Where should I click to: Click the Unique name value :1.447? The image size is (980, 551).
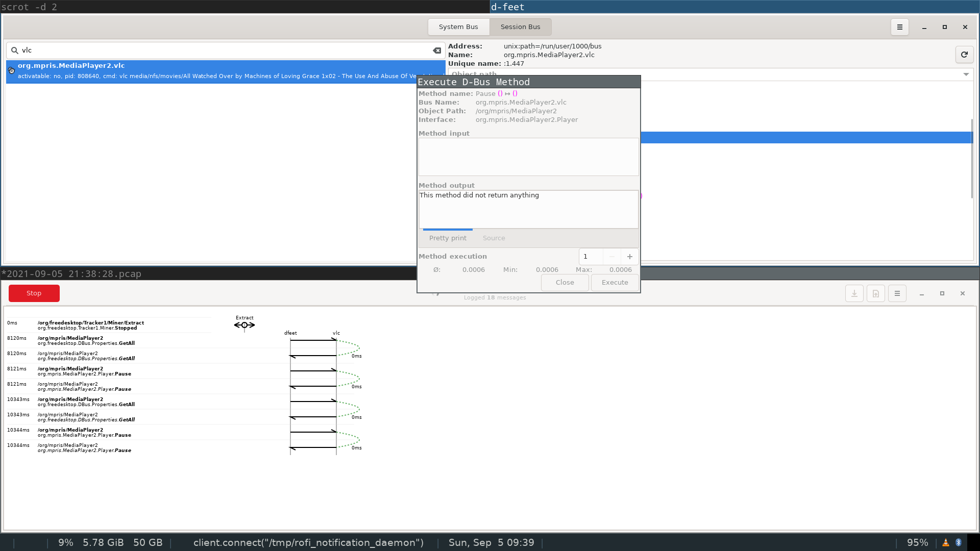513,64
